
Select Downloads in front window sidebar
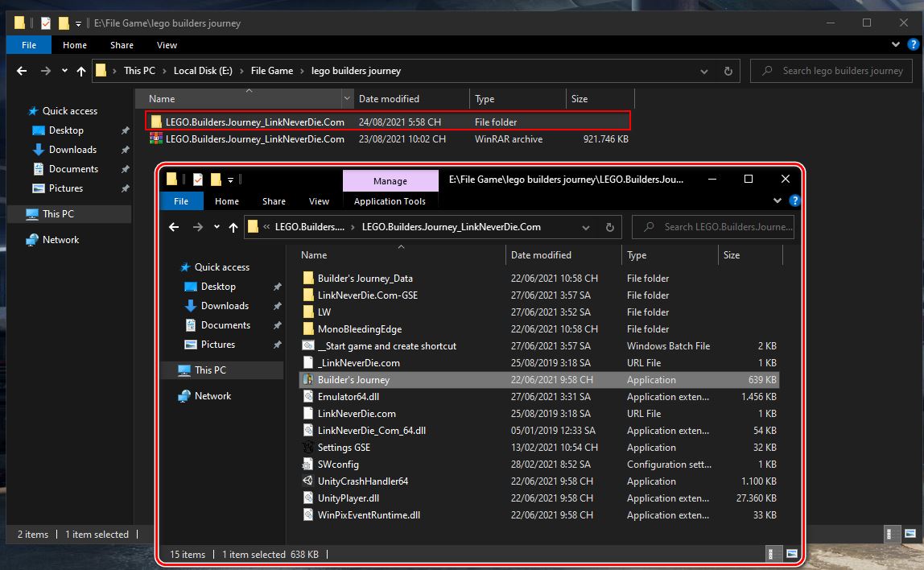coord(225,306)
